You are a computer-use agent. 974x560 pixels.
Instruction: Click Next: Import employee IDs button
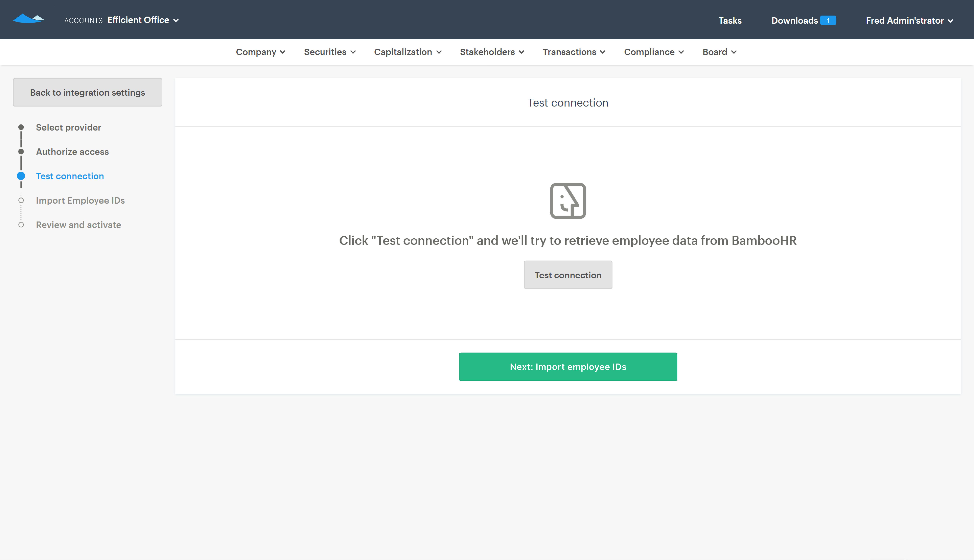[568, 367]
